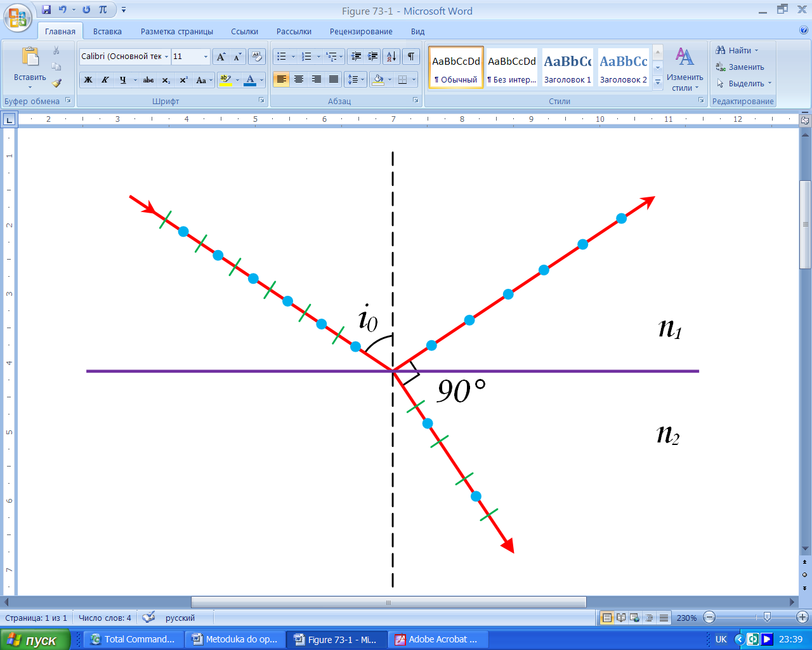The height and width of the screenshot is (650, 812).
Task: Open the Change Case Aa menu
Action: point(203,80)
